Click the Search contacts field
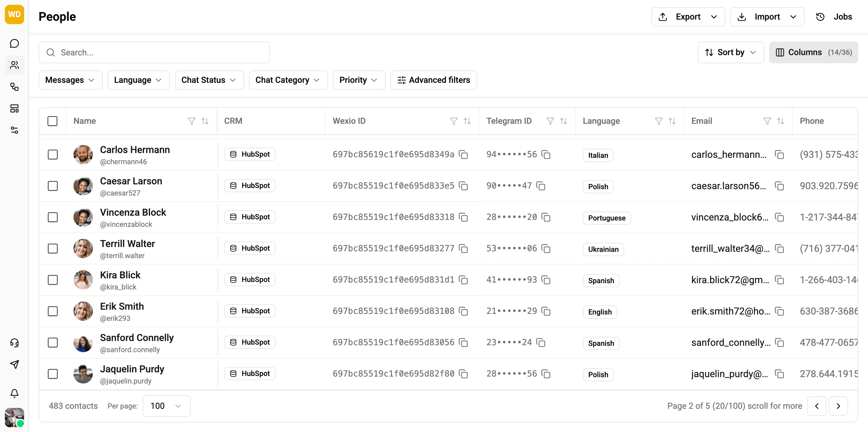The image size is (868, 432). (154, 52)
